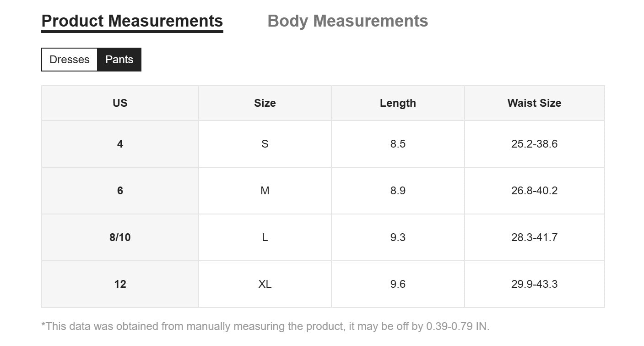This screenshot has height=346, width=644.
Task: Click the 8.5 length value
Action: tap(398, 144)
